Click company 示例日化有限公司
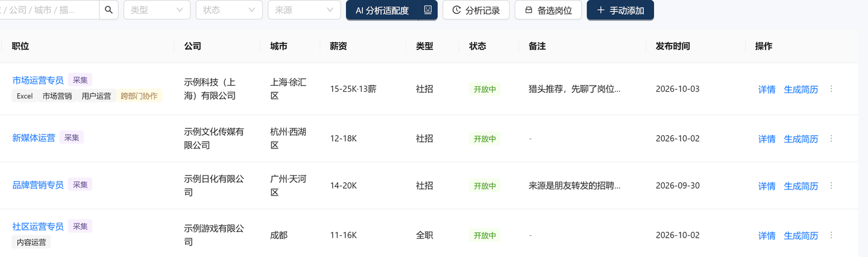Screen dimensions: 868x257 pos(214,185)
